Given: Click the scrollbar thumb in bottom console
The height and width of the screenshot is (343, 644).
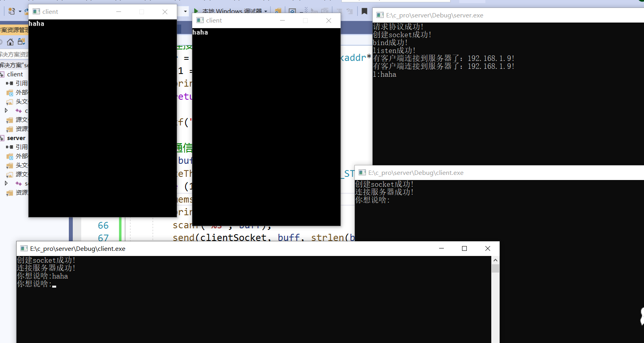Looking at the screenshot, I should click(495, 269).
